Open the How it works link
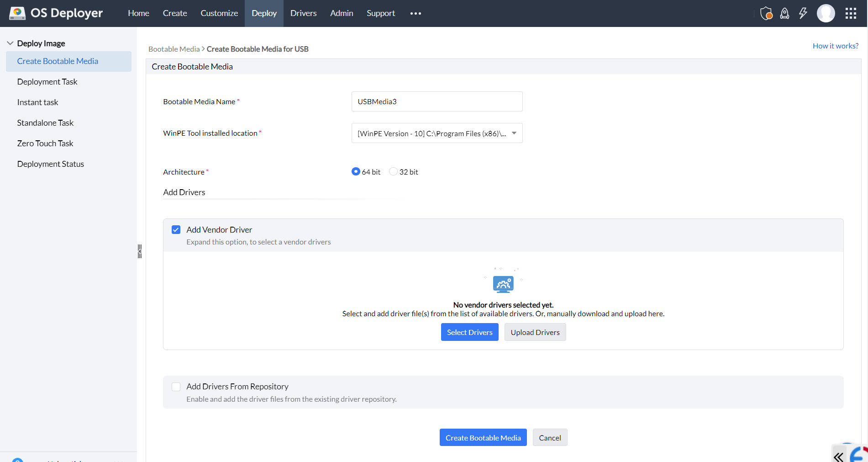 [835, 46]
